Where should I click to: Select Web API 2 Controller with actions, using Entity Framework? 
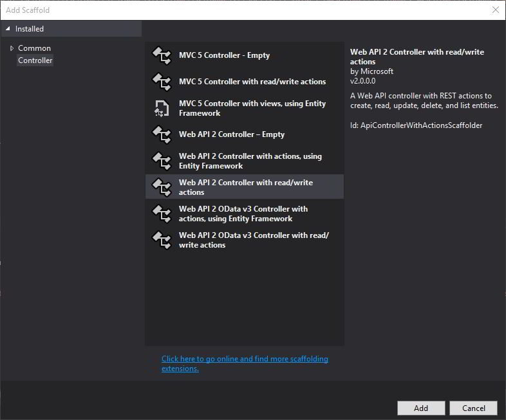tap(244, 161)
